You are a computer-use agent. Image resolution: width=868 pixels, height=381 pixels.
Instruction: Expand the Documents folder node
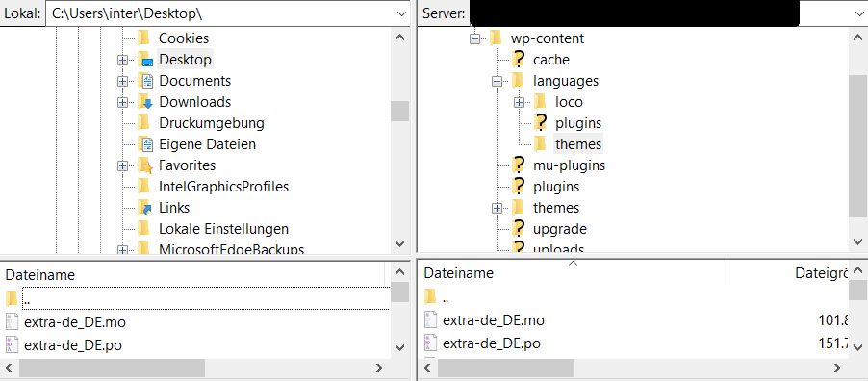click(123, 81)
